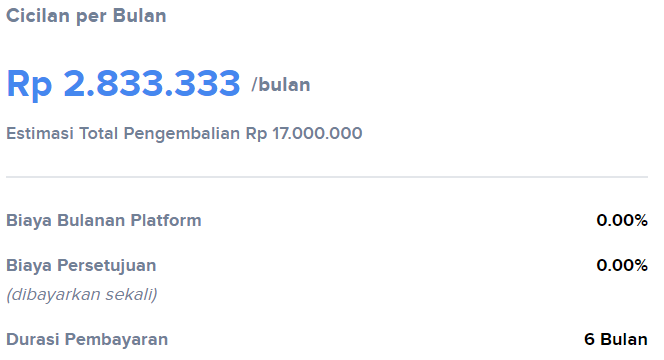Image resolution: width=664 pixels, height=360 pixels.
Task: Select the Biaya Persetujuan 0.00% value
Action: coord(622,266)
